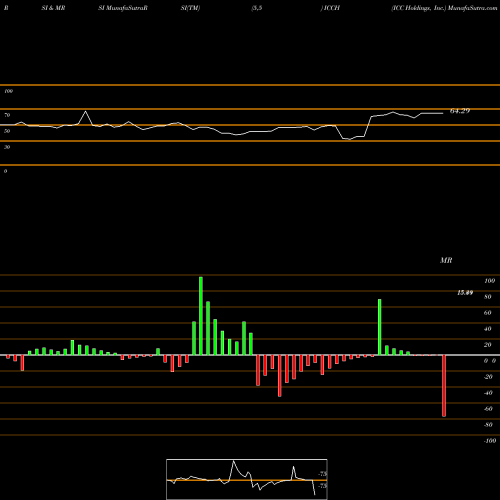Image resolution: width=500 pixels, height=500 pixels.
Task: Select the longest red histogram bar
Action: coord(444,386)
